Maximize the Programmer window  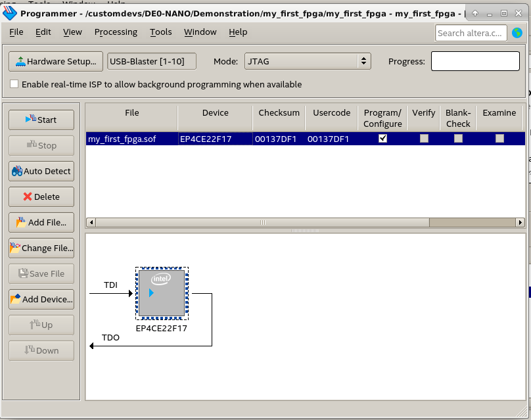click(x=504, y=13)
